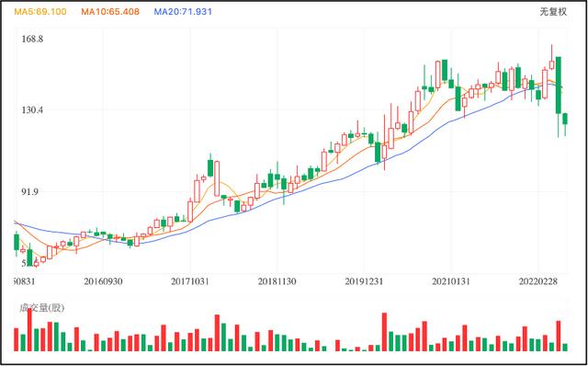Click the MA10:65.408 indicator label
The width and height of the screenshot is (588, 366).
[110, 12]
